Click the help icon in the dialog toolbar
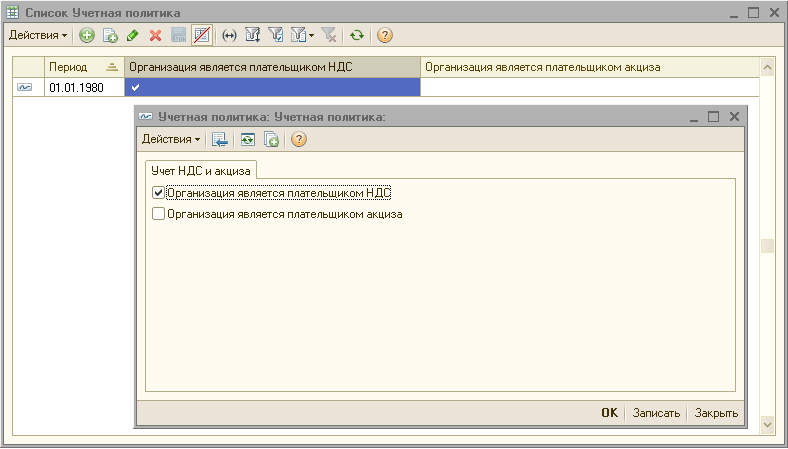788x449 pixels. click(298, 139)
